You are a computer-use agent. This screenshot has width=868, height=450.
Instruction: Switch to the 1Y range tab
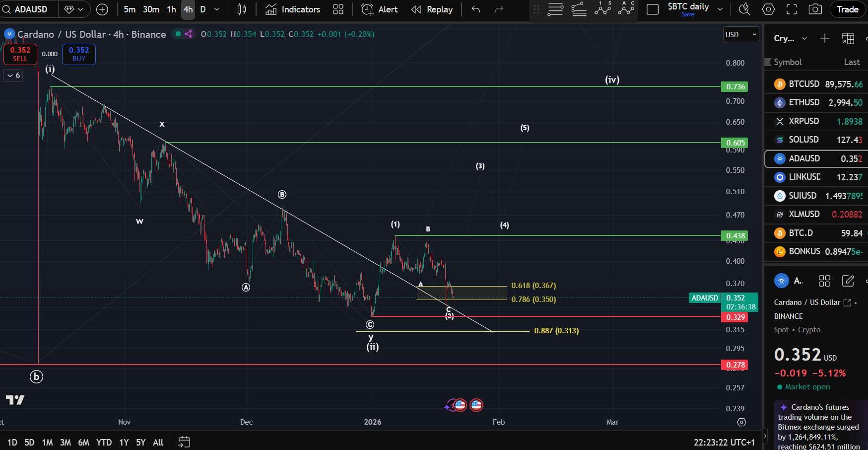pyautogui.click(x=124, y=442)
